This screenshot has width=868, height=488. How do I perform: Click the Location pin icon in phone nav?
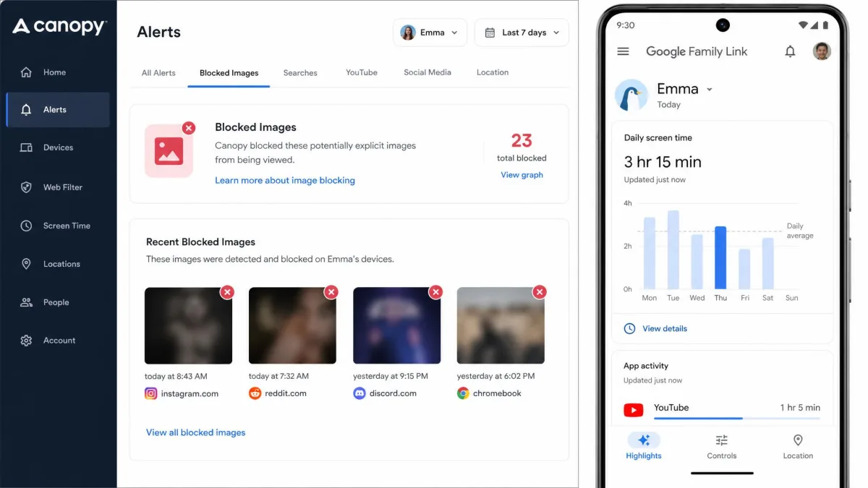pos(798,440)
